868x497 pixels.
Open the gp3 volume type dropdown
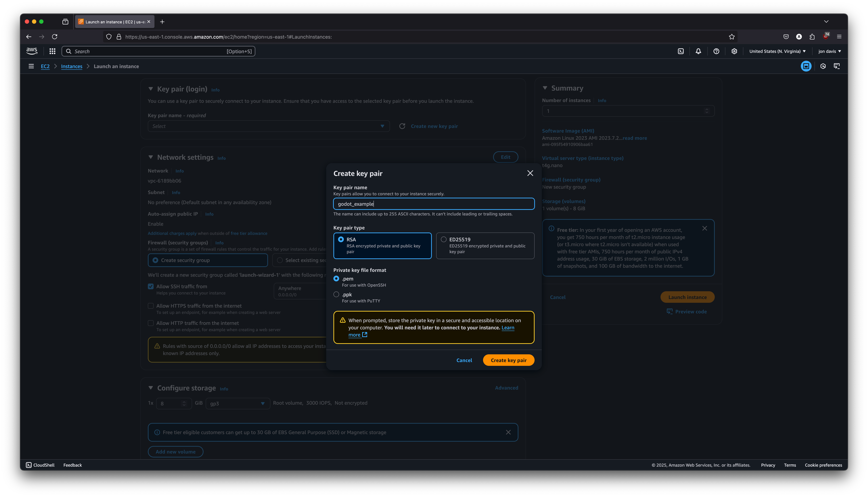pos(237,403)
